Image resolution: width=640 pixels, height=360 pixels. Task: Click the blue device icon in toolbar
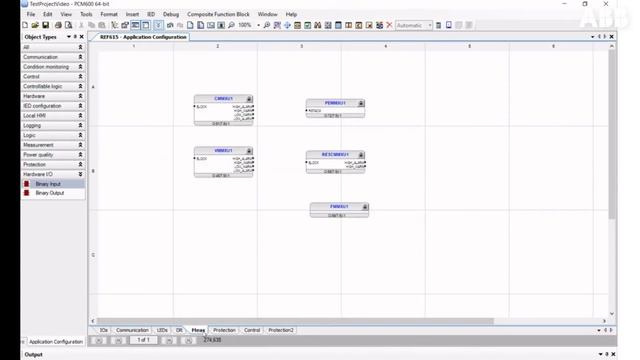(x=449, y=25)
